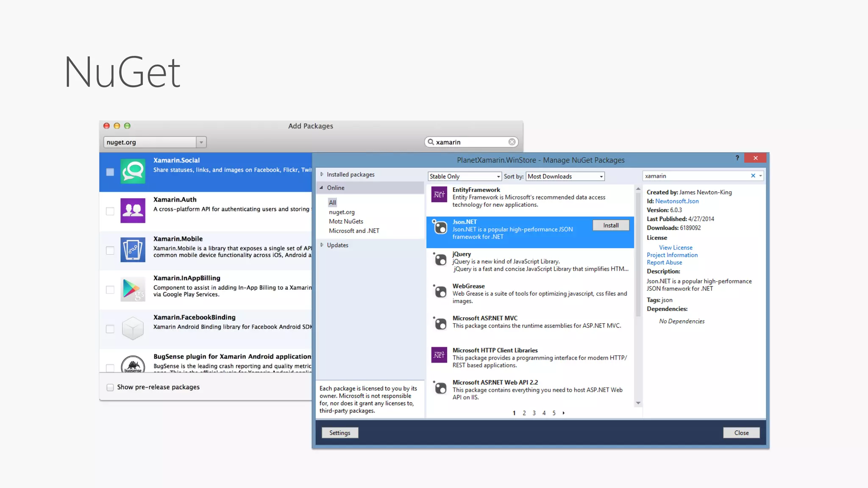Viewport: 868px width, 488px height.
Task: Click the Microsoft HTTP Client Libraries icon
Action: pos(439,355)
